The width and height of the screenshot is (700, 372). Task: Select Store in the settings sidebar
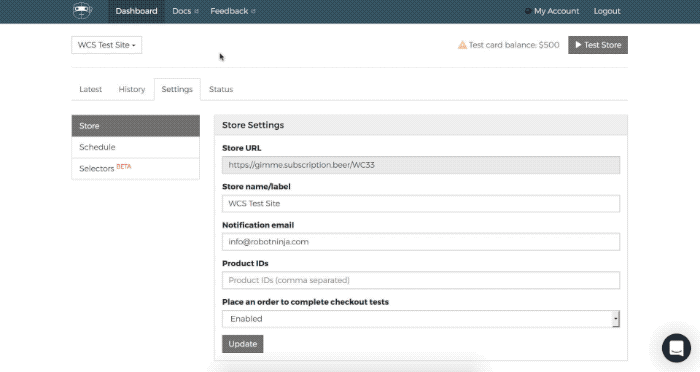(x=136, y=126)
